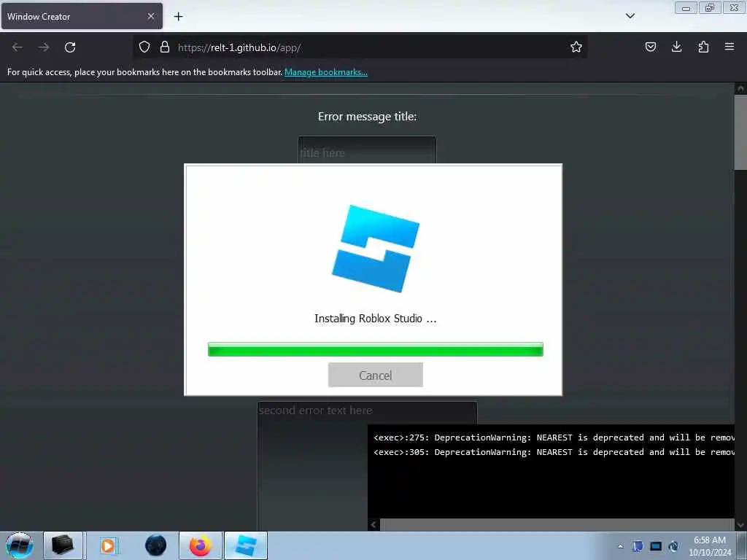
Task: Click the flag action center tray icon
Action: tap(638, 546)
